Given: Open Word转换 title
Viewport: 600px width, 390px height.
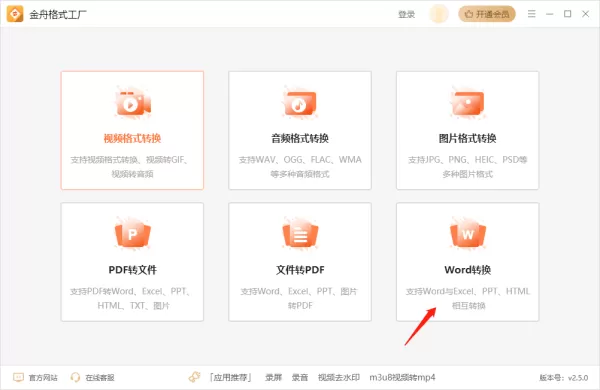Looking at the screenshot, I should coord(468,270).
